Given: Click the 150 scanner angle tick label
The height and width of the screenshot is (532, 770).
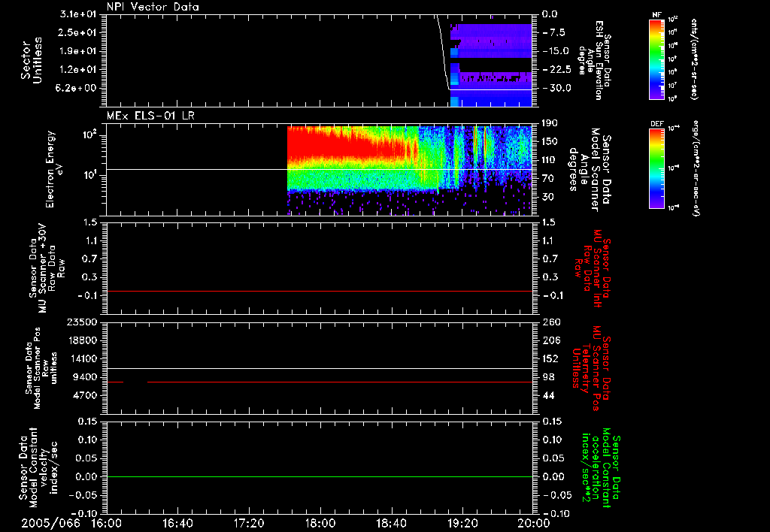Looking at the screenshot, I should click(x=550, y=141).
